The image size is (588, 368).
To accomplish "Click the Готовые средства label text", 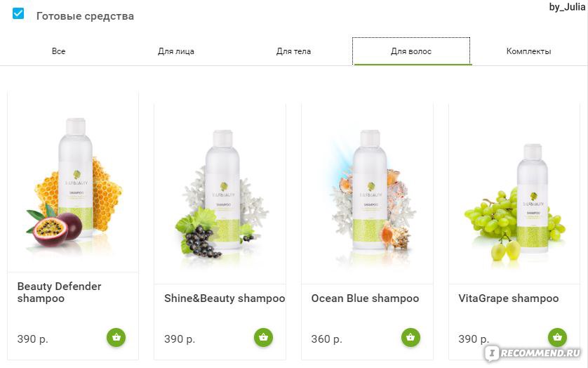I will (85, 16).
